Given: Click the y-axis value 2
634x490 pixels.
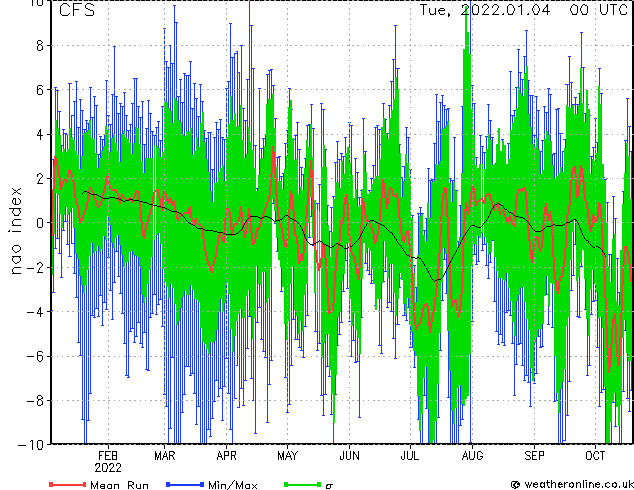Looking at the screenshot, I should tap(40, 179).
